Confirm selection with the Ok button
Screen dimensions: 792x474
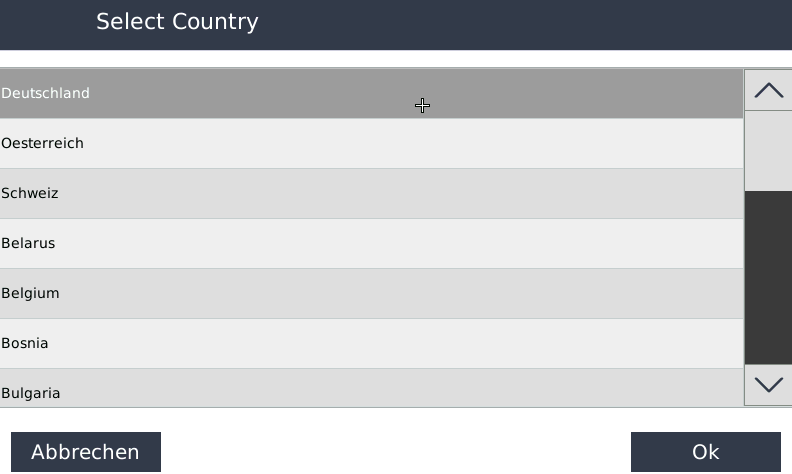click(x=705, y=452)
